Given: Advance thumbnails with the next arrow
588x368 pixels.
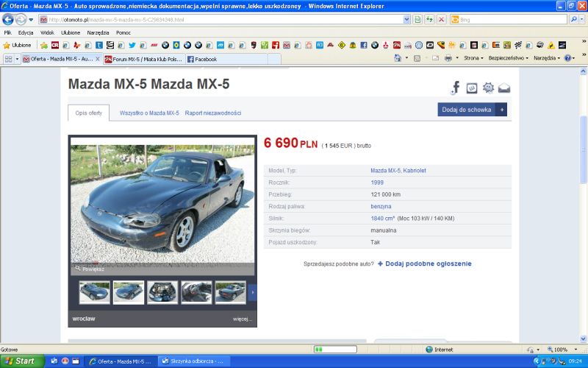Looking at the screenshot, I should tap(252, 292).
